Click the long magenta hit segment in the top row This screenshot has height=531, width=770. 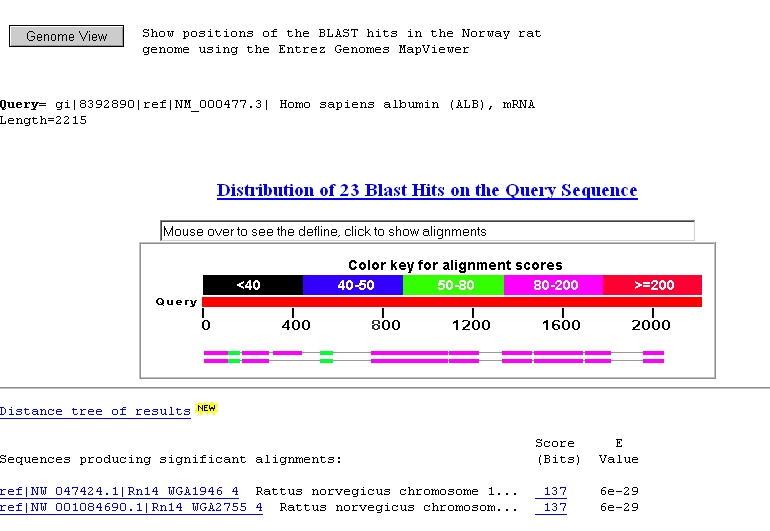(410, 353)
